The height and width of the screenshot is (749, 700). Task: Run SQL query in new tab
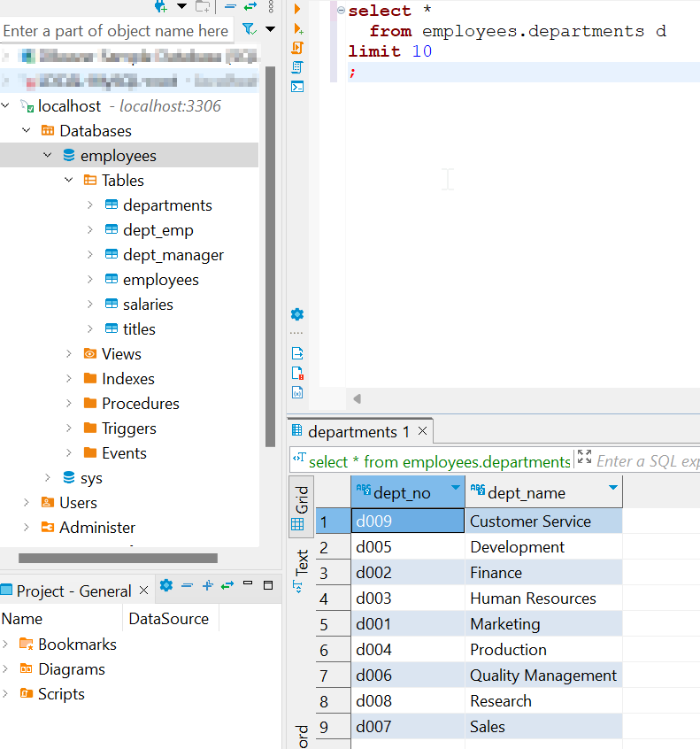(297, 28)
